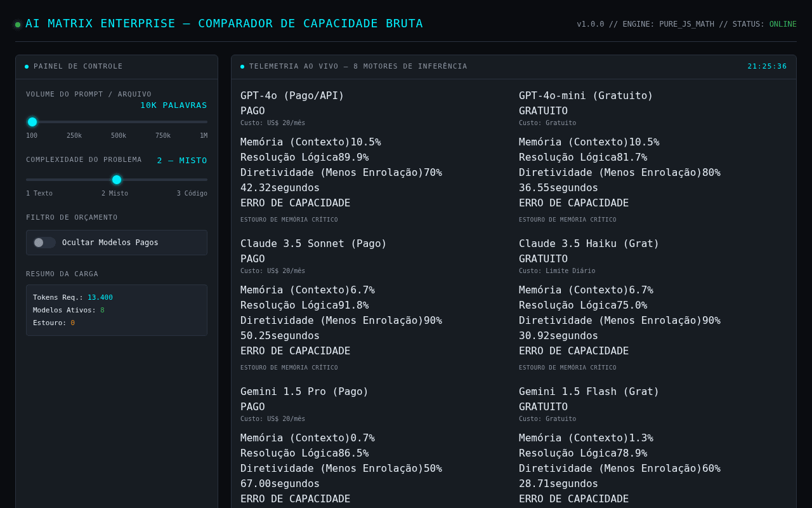The height and width of the screenshot is (508, 812).
Task: Click the '42.32 segundos' time on GPT-4o (Pago/API)
Action: coord(280,188)
